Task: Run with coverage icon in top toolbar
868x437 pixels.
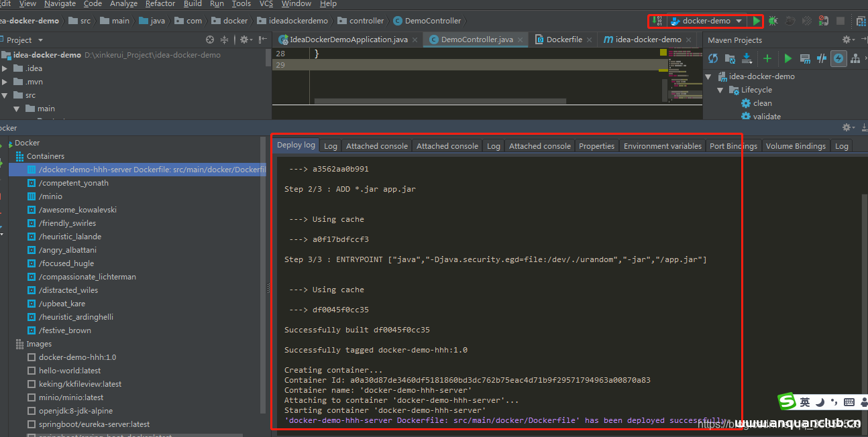Action: (x=790, y=21)
